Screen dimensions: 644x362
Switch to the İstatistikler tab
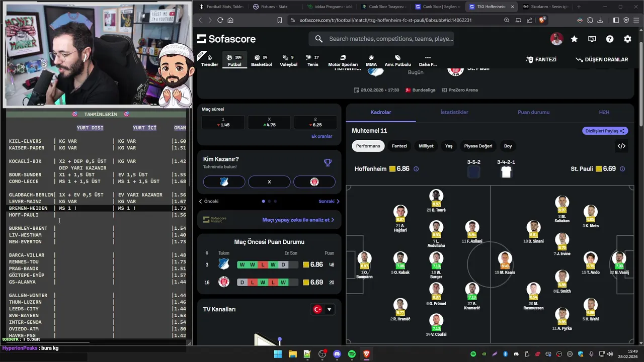coord(454,112)
